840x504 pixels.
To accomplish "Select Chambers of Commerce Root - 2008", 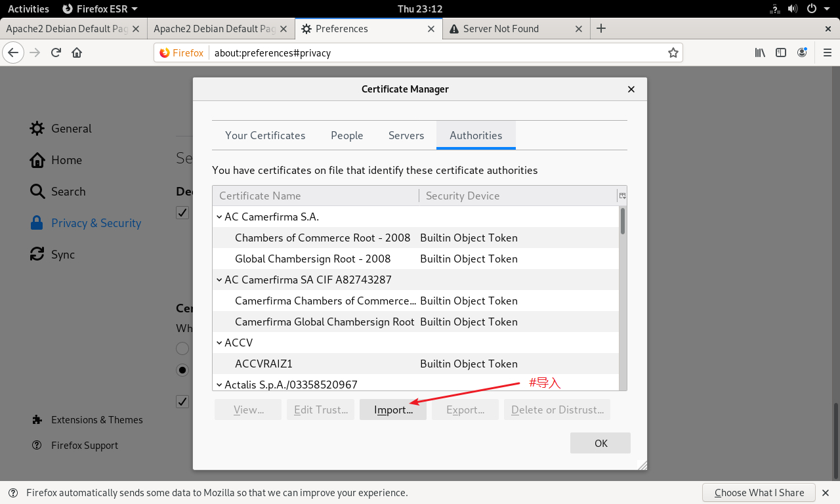I will point(416,238).
